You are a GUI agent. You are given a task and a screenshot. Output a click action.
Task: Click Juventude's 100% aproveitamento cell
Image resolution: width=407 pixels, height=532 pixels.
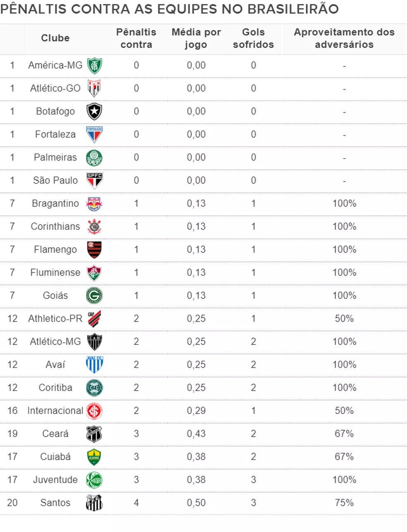[x=344, y=480]
